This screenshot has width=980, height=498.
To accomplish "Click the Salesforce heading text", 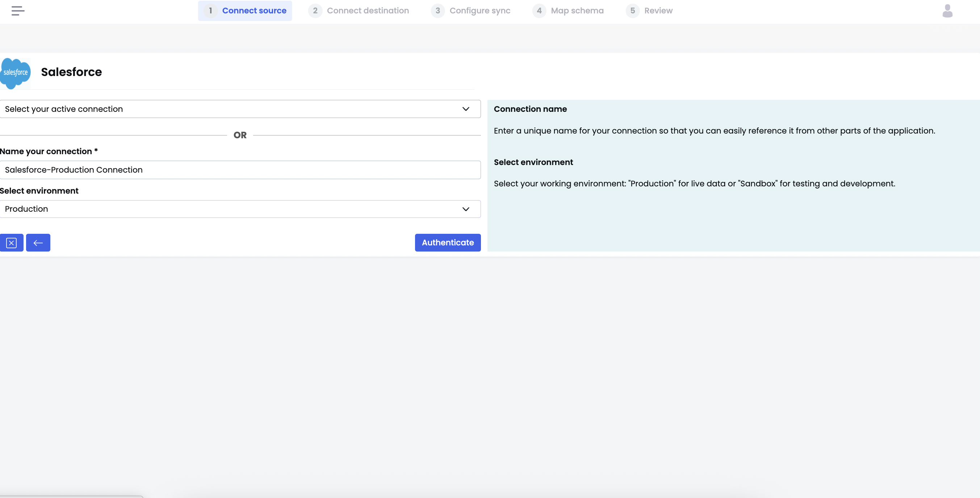I will click(71, 72).
